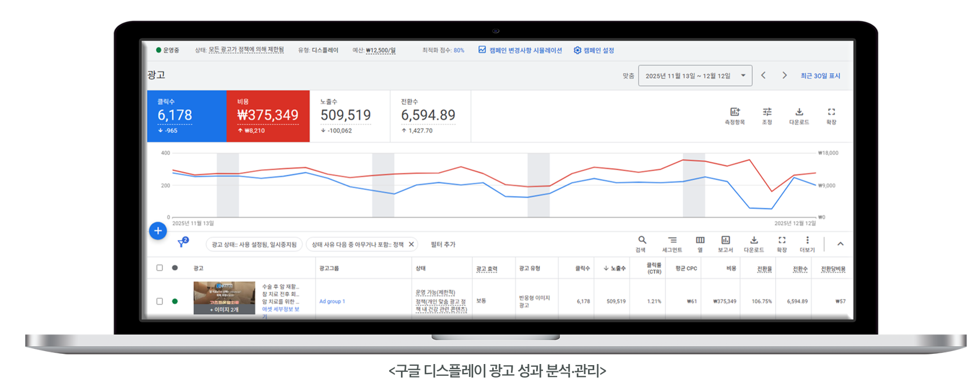Click 최근 30일 표시 link

tap(820, 76)
